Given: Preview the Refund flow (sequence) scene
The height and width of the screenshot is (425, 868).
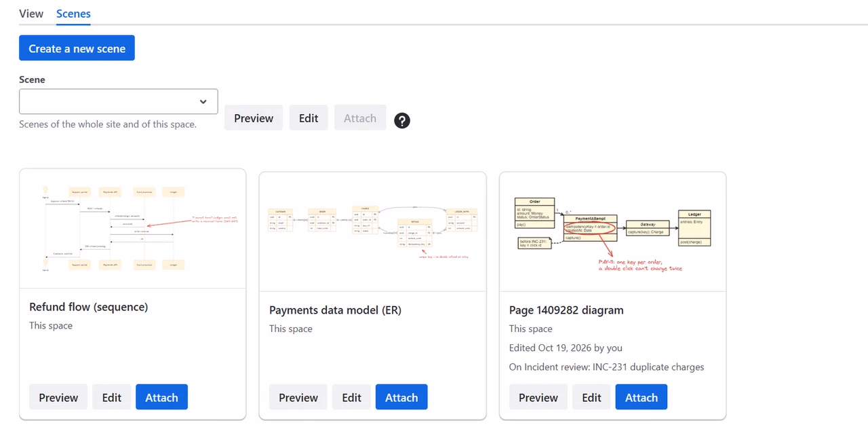Looking at the screenshot, I should 58,397.
